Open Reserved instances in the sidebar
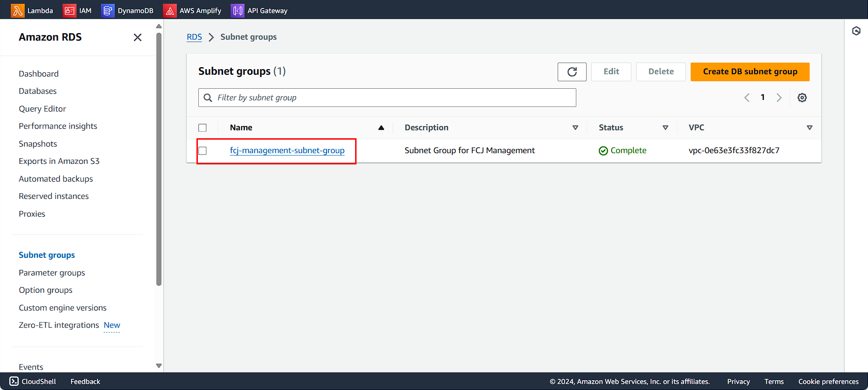The width and height of the screenshot is (868, 390). click(x=54, y=196)
